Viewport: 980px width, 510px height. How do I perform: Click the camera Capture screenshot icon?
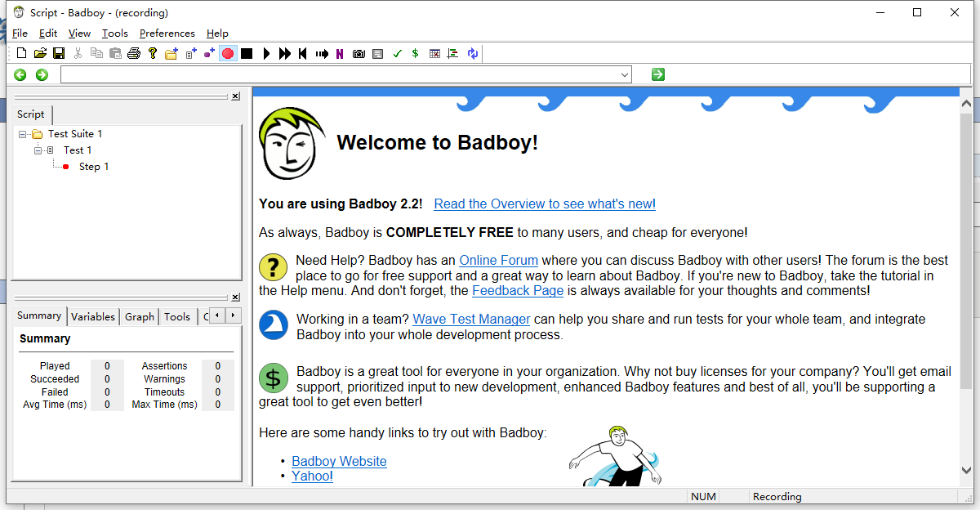click(359, 53)
